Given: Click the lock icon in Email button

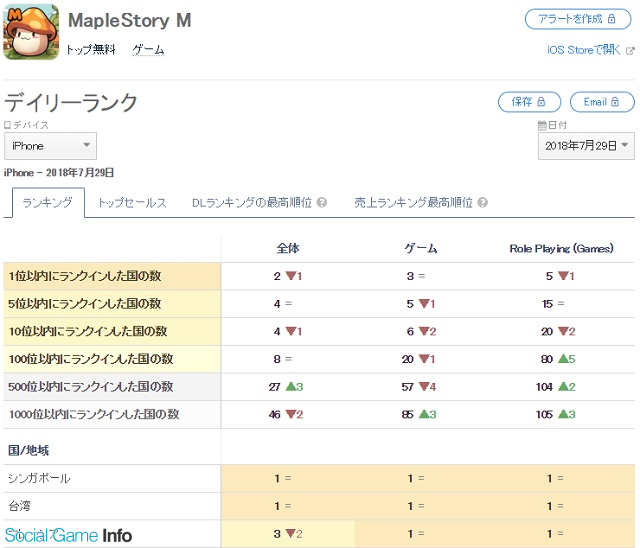Looking at the screenshot, I should coord(615,102).
